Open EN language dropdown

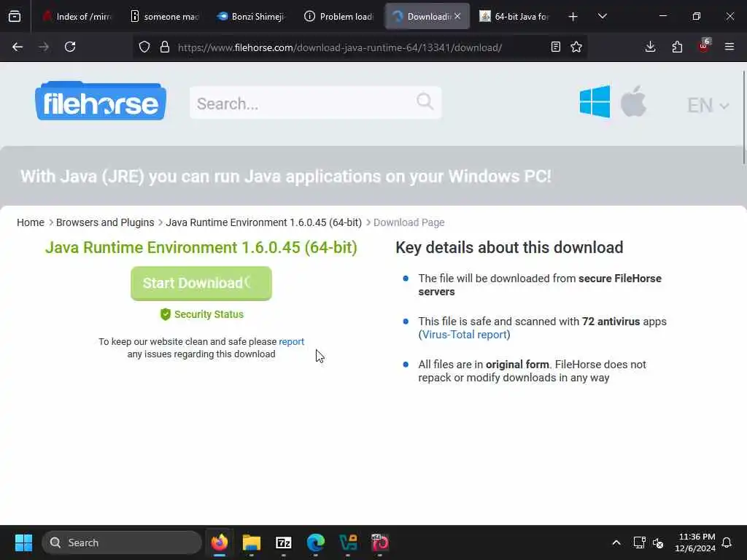pos(708,105)
